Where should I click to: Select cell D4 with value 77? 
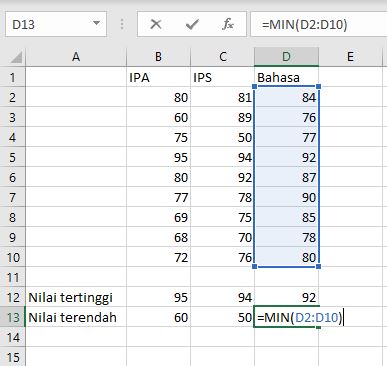[x=286, y=137]
